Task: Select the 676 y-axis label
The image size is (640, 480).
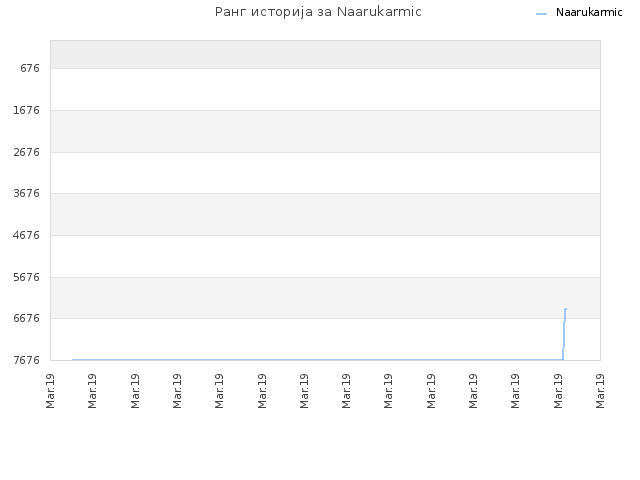Action: pyautogui.click(x=30, y=68)
